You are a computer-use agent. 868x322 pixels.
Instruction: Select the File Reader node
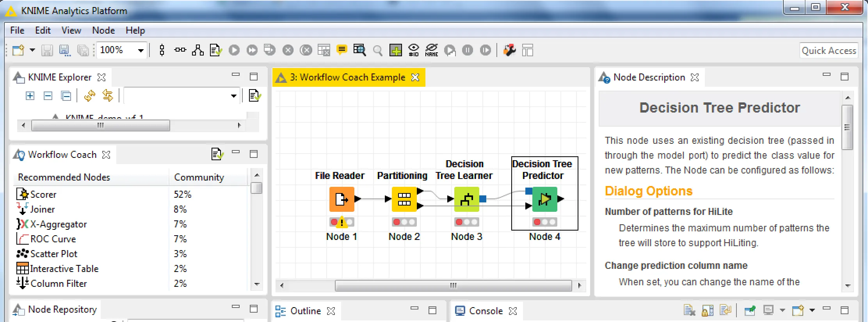342,199
